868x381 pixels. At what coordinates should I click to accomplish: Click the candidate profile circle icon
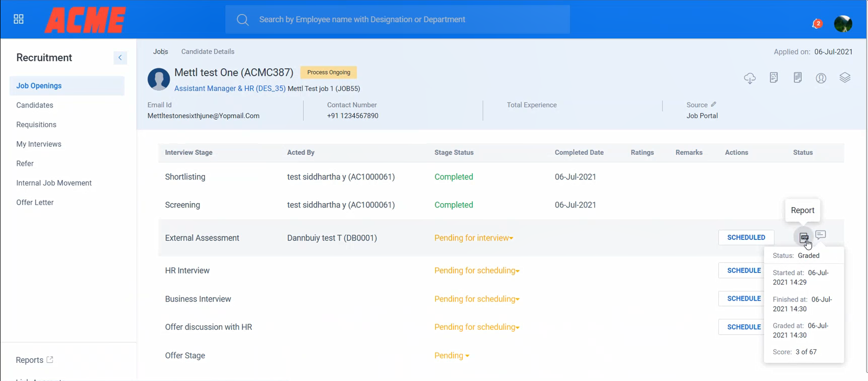point(821,78)
